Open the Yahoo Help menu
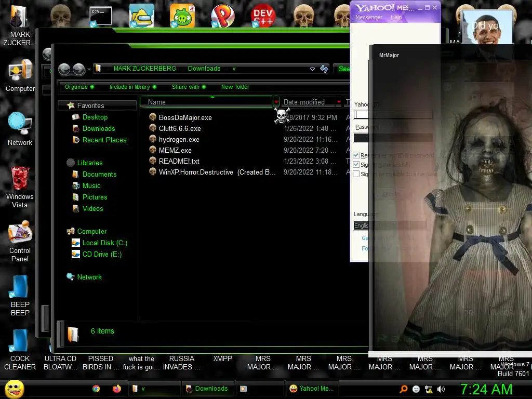The width and height of the screenshot is (532, 399). click(x=396, y=17)
